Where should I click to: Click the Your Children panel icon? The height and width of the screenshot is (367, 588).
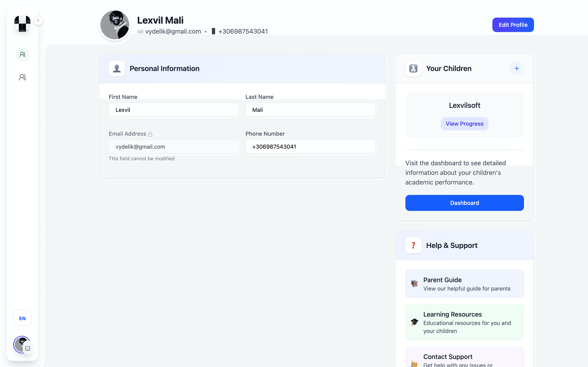pyautogui.click(x=413, y=68)
